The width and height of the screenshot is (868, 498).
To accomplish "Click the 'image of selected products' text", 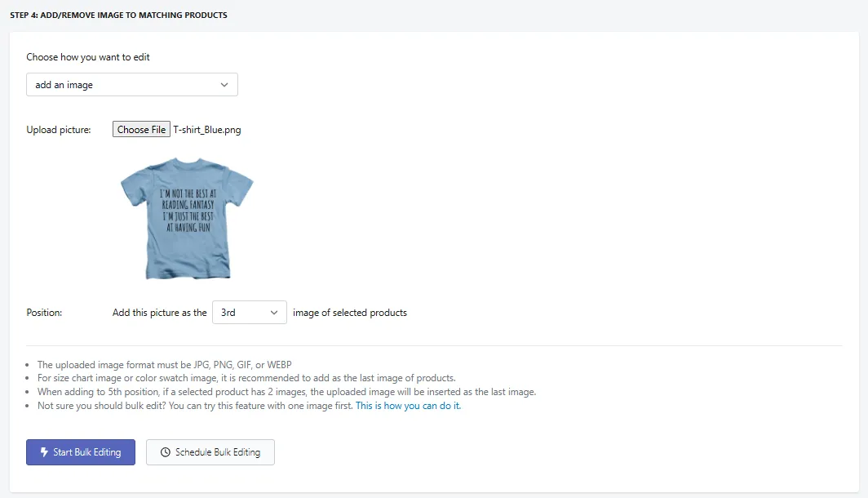I will pos(350,313).
